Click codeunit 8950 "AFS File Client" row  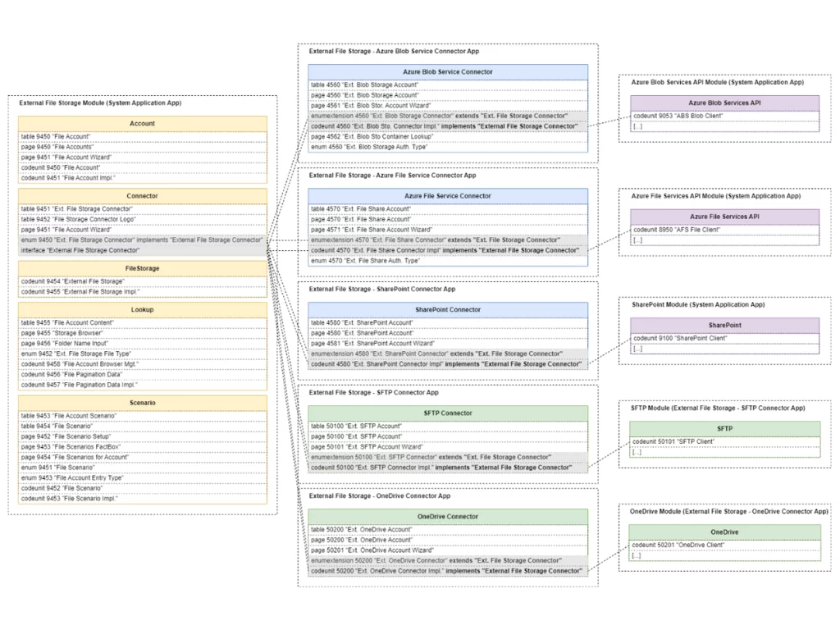coord(724,231)
